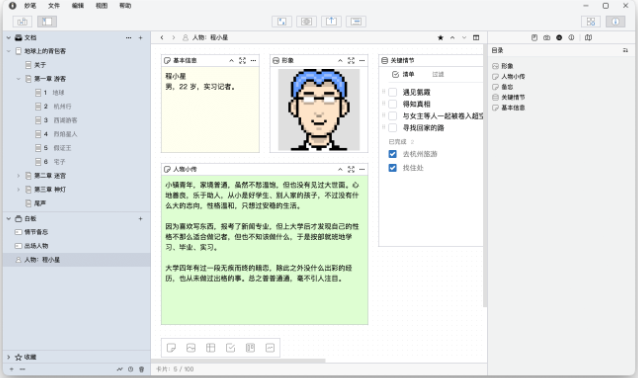Viewport: 638px width, 378px height.
Task: Add a new whiteboard with 白板 plus
Action: 140,219
